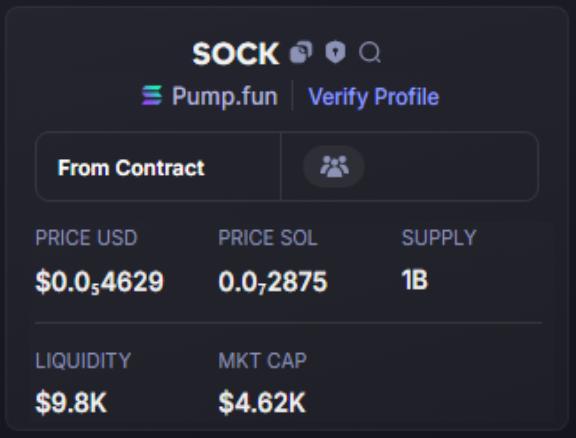Image resolution: width=576 pixels, height=438 pixels.
Task: Select the PRICE USD value $0.0₅4629
Action: tap(100, 282)
